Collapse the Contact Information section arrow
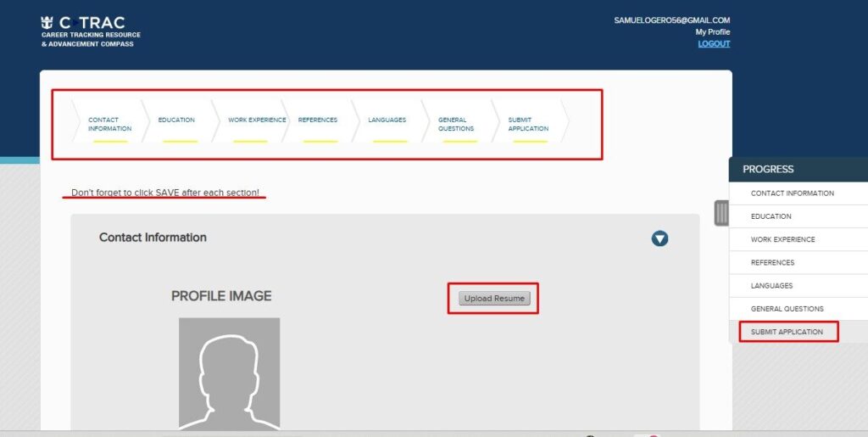Viewport: 868px width, 437px height. (x=659, y=238)
